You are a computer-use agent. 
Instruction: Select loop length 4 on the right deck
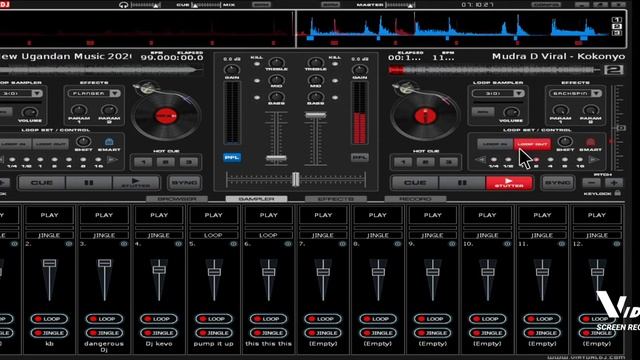point(551,160)
